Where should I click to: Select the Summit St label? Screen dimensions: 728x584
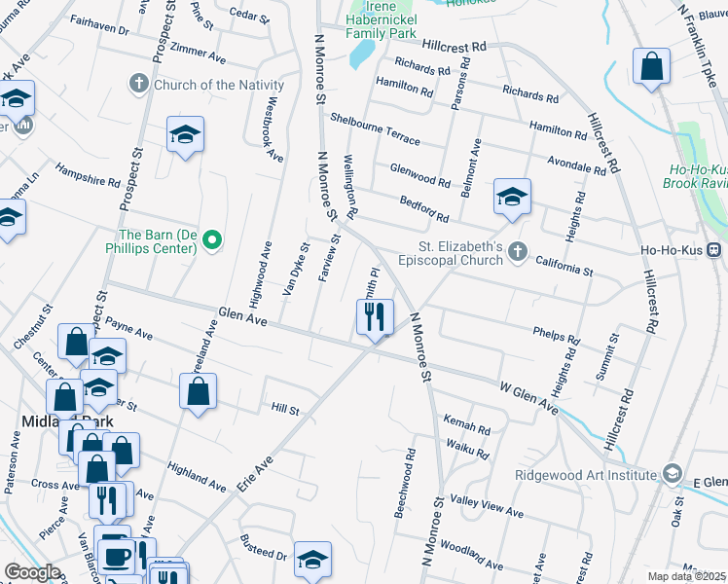[607, 357]
